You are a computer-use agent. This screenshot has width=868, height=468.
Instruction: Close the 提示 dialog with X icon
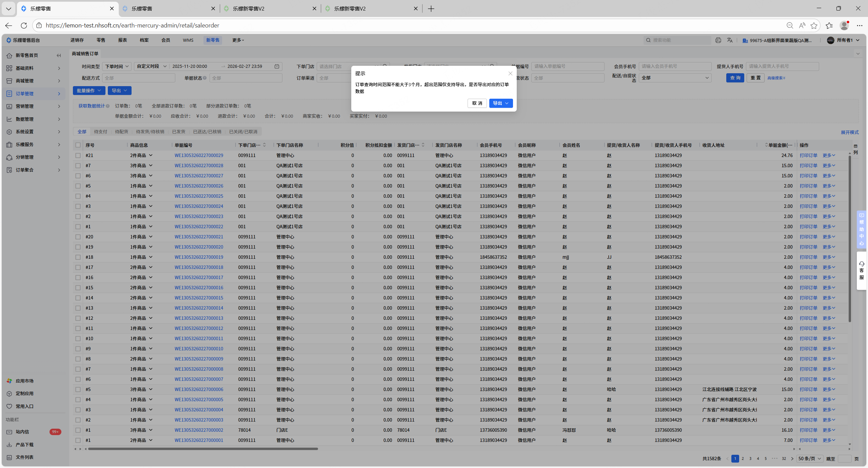(x=510, y=74)
